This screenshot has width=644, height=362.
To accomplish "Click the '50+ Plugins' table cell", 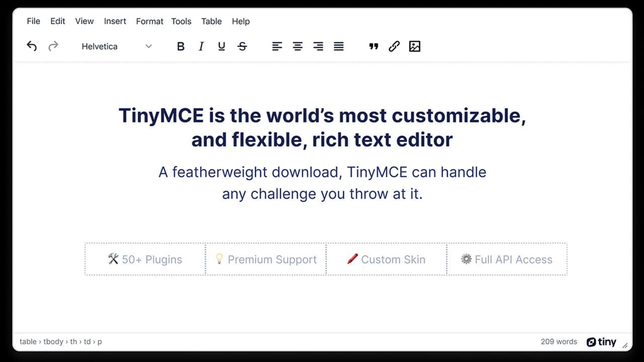I will click(x=145, y=259).
